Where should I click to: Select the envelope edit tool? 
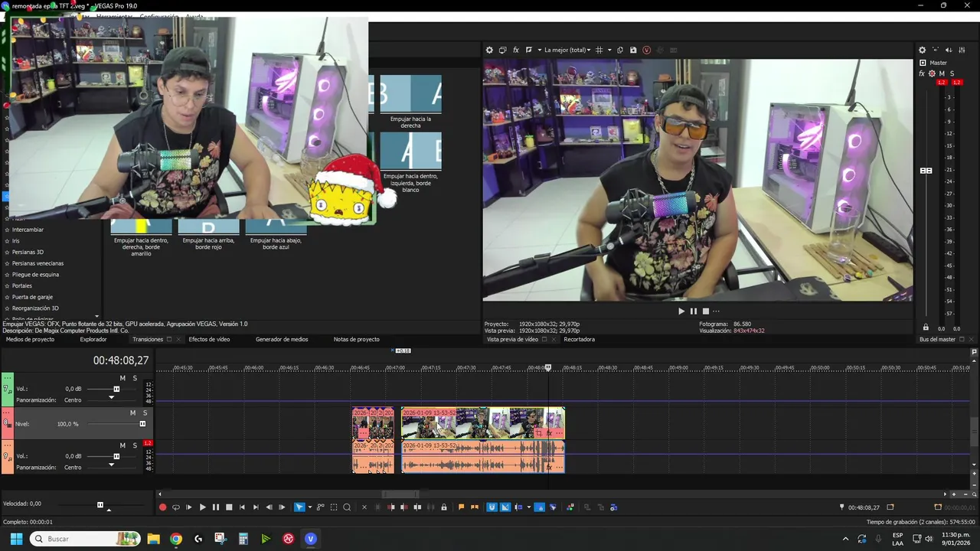point(321,507)
